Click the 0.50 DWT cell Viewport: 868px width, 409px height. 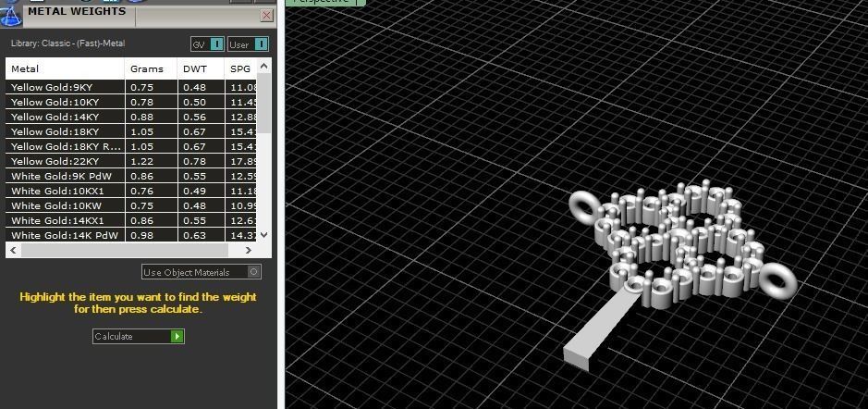[x=201, y=102]
